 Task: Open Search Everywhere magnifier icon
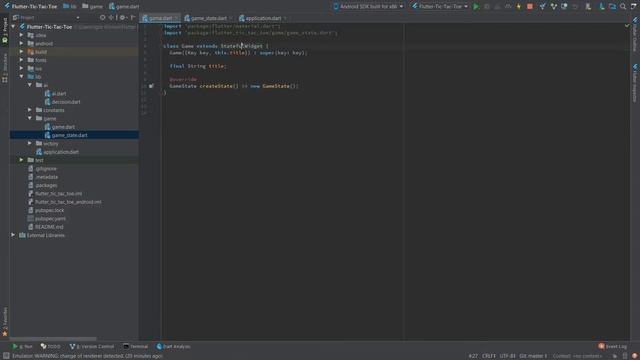coord(623,7)
